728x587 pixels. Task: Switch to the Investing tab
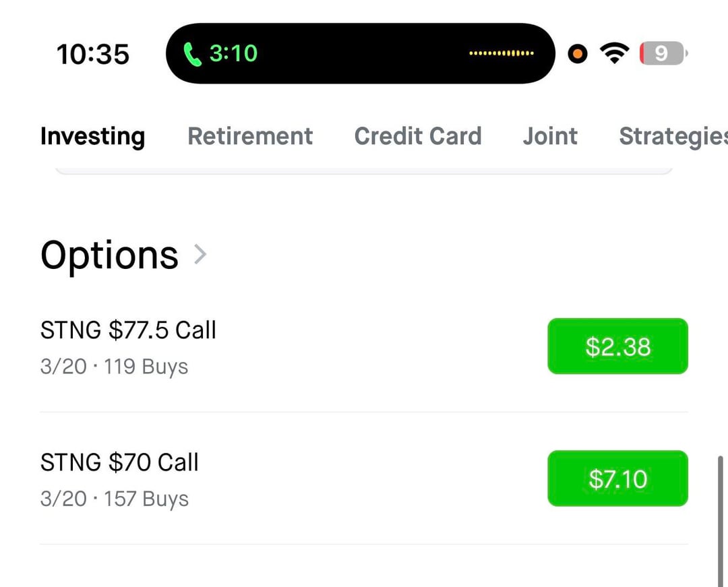pyautogui.click(x=92, y=136)
